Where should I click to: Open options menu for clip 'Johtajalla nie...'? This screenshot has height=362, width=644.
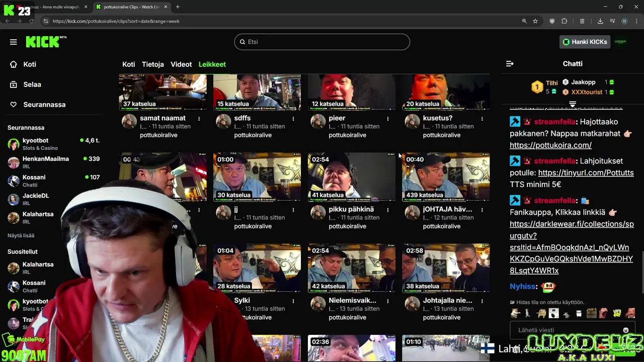482,301
